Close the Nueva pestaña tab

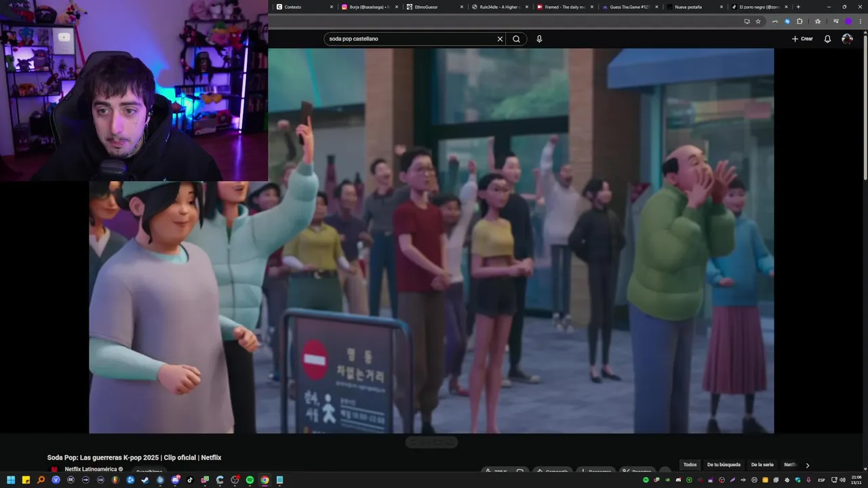coord(722,7)
